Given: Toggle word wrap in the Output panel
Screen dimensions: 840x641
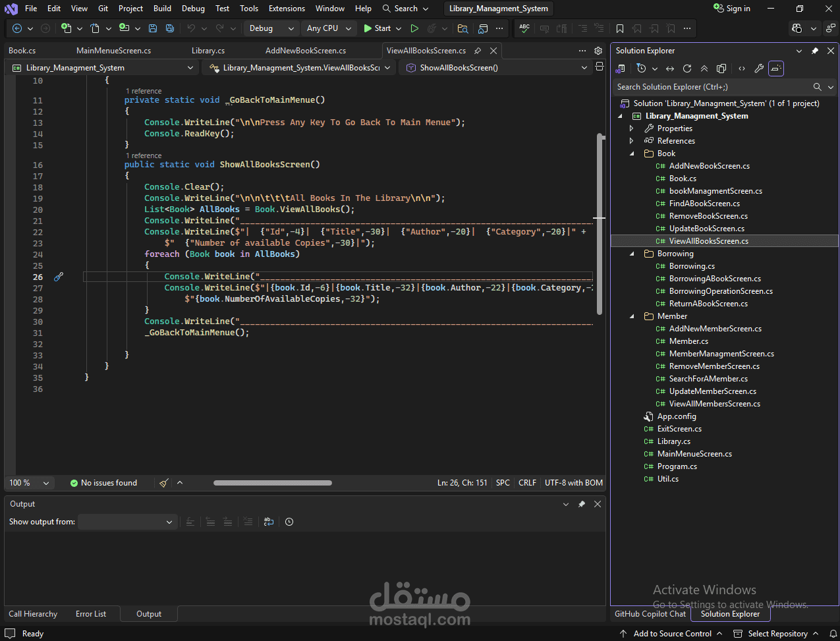Looking at the screenshot, I should click(269, 522).
